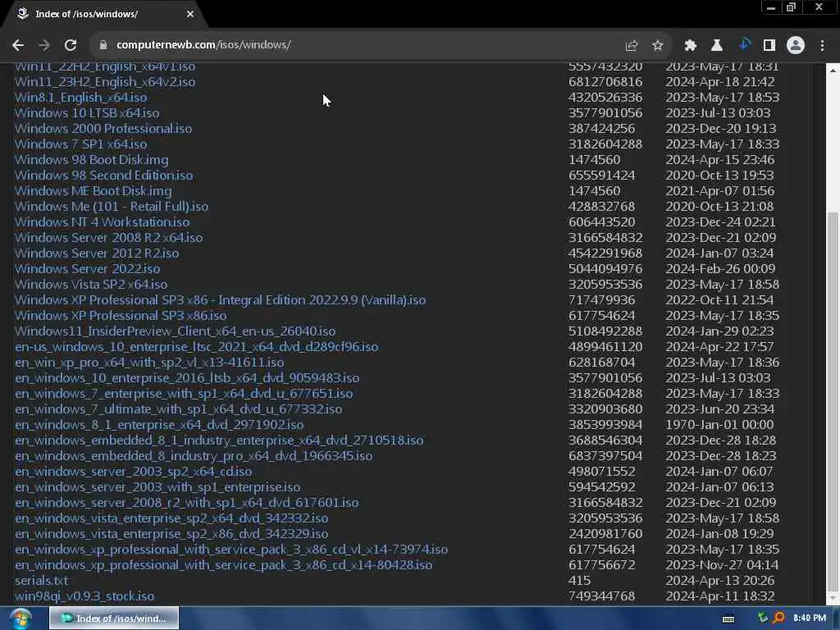Toggle the browser side panel

click(x=769, y=46)
